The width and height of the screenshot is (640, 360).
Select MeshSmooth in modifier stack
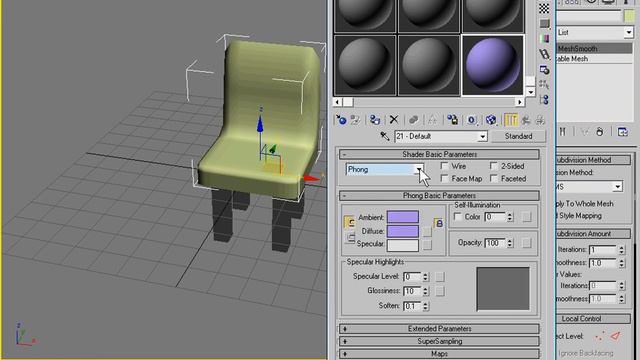pos(594,49)
